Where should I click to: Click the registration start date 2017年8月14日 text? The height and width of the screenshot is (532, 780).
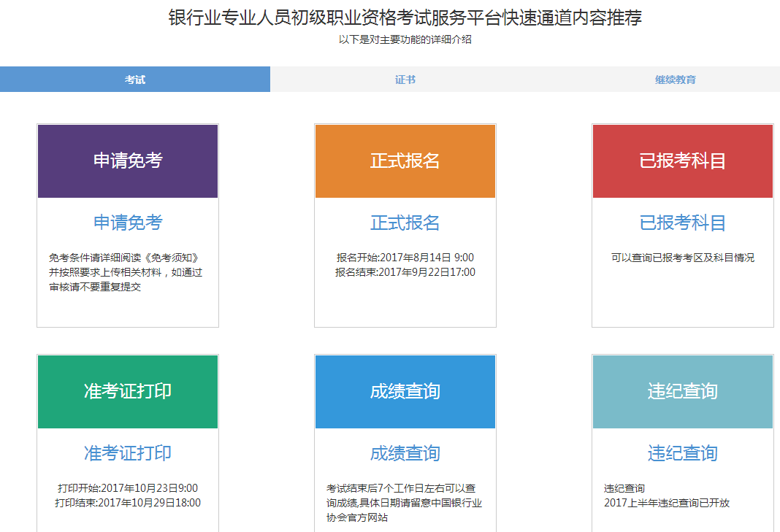405,258
